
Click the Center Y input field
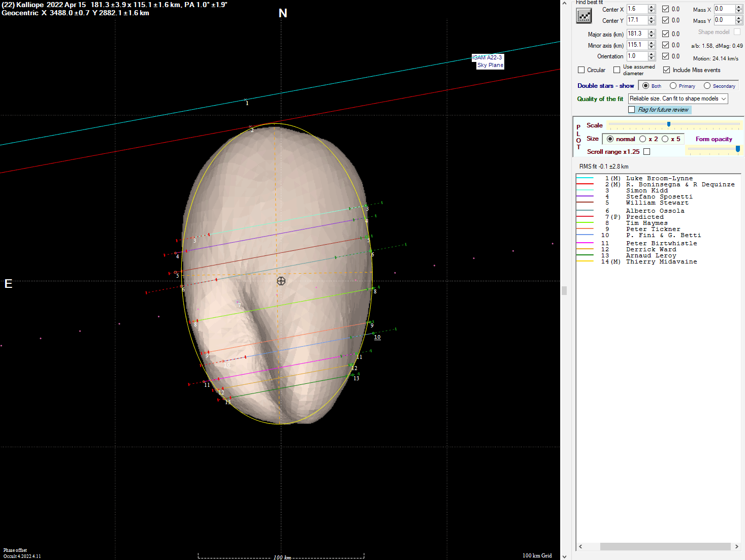[x=637, y=20]
